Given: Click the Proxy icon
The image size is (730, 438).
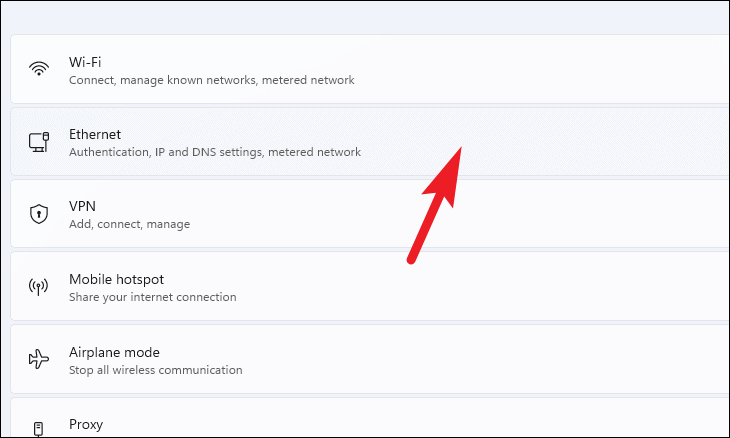Looking at the screenshot, I should click(40, 428).
